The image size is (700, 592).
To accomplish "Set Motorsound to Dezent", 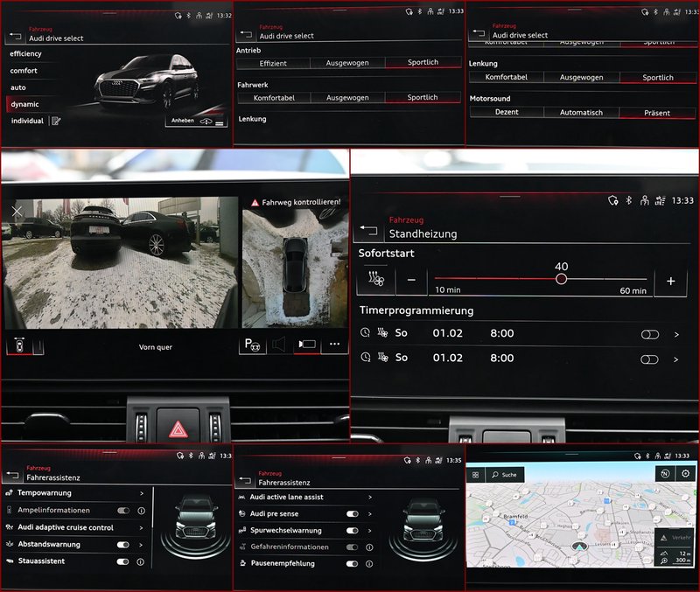I will (507, 113).
